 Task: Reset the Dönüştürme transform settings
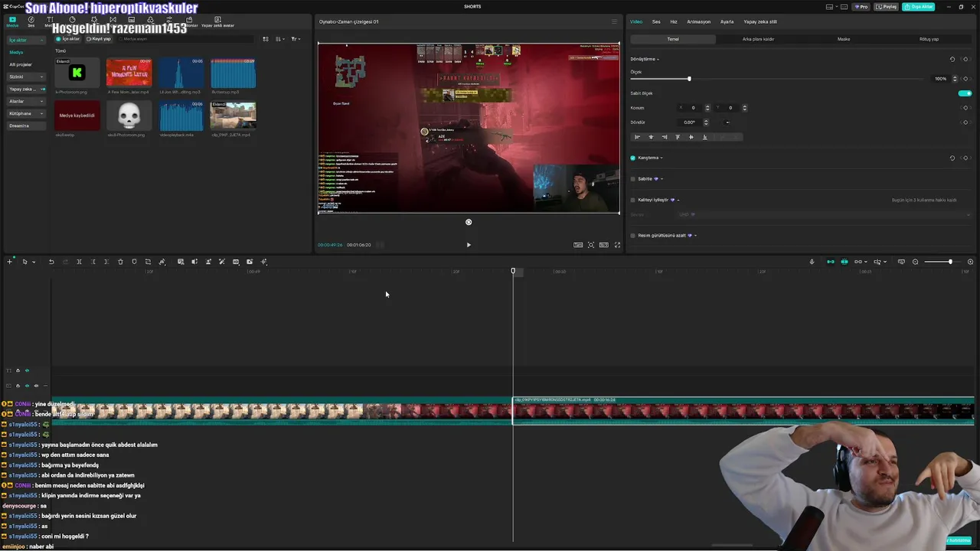(x=952, y=59)
